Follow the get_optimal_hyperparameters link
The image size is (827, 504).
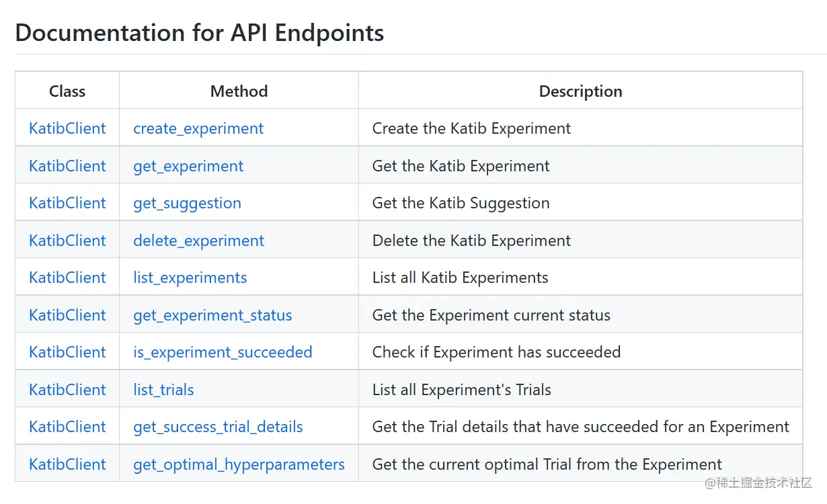pyautogui.click(x=239, y=464)
